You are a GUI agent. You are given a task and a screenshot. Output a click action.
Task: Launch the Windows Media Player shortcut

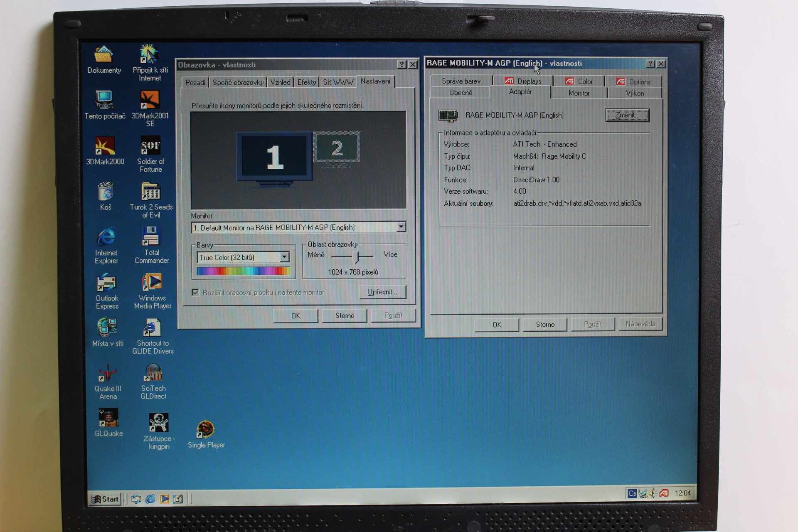[152, 291]
